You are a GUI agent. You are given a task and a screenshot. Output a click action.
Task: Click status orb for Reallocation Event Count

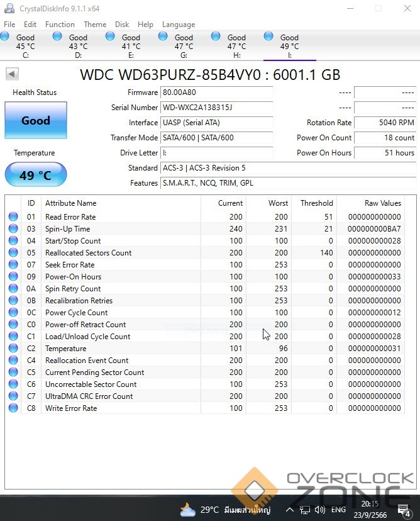coord(13,360)
